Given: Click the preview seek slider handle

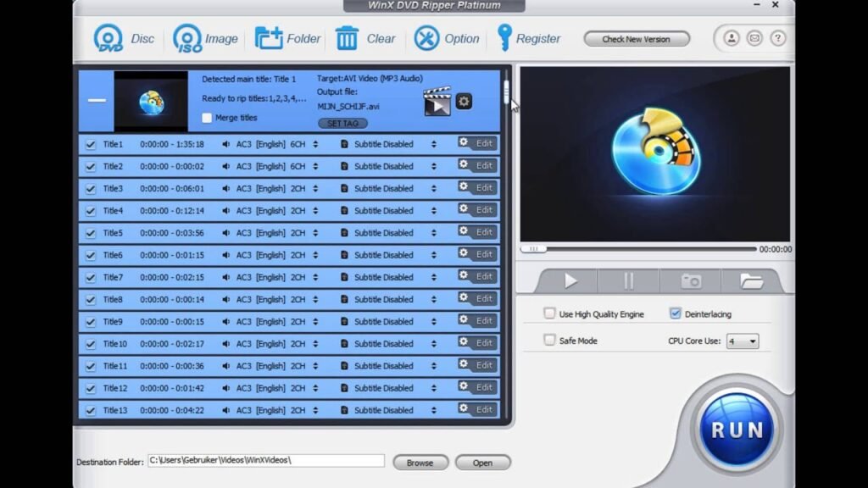Looking at the screenshot, I should click(x=534, y=249).
